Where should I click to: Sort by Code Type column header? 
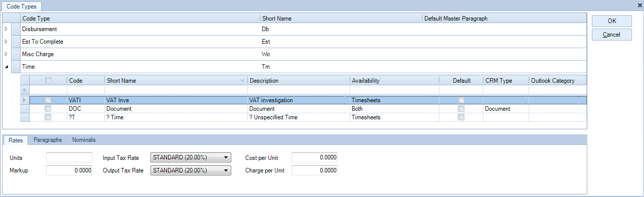coord(140,19)
